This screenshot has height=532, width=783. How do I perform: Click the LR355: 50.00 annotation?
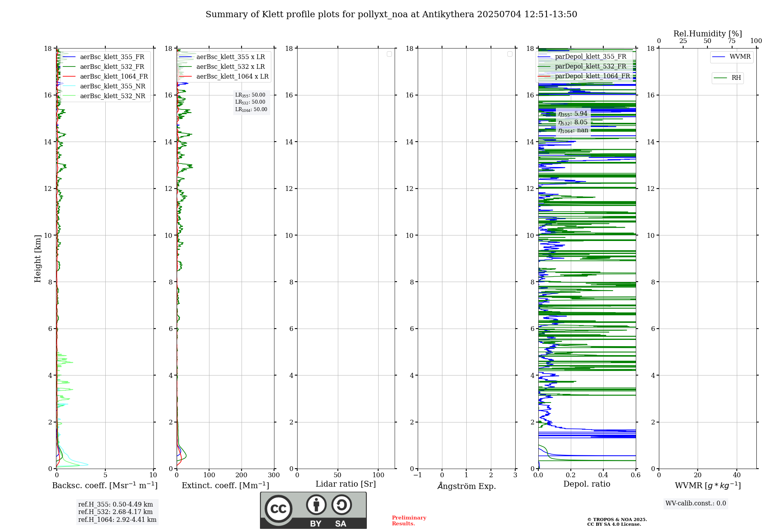click(250, 95)
